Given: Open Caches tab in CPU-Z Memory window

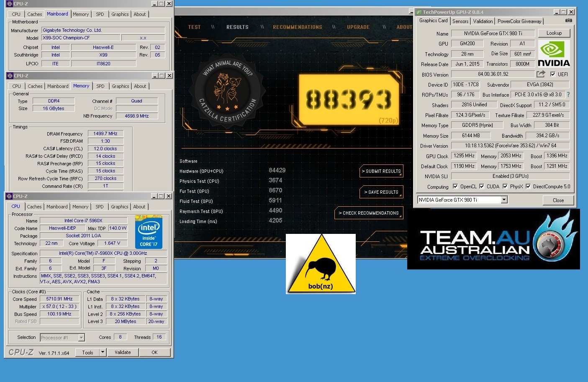Looking at the screenshot, I should [35, 86].
